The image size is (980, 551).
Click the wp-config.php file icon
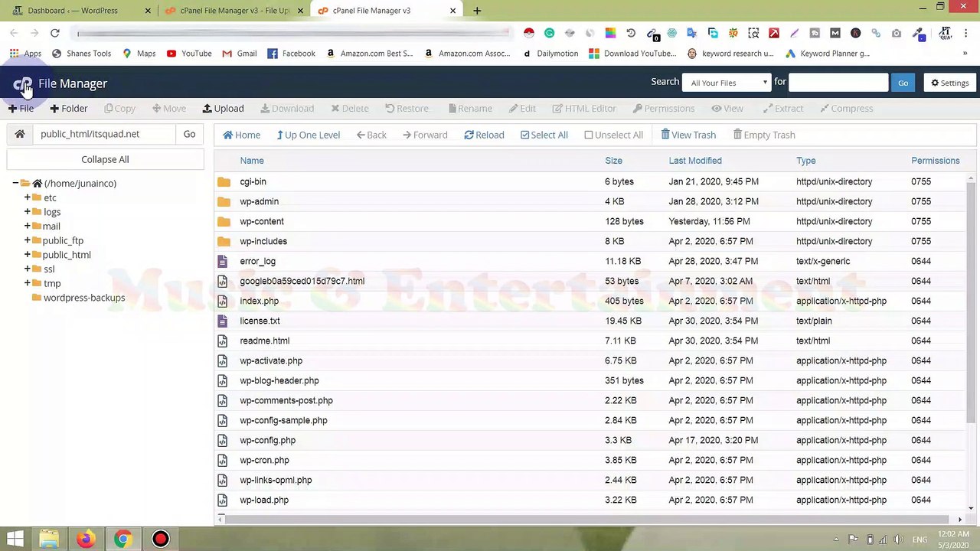(x=223, y=440)
